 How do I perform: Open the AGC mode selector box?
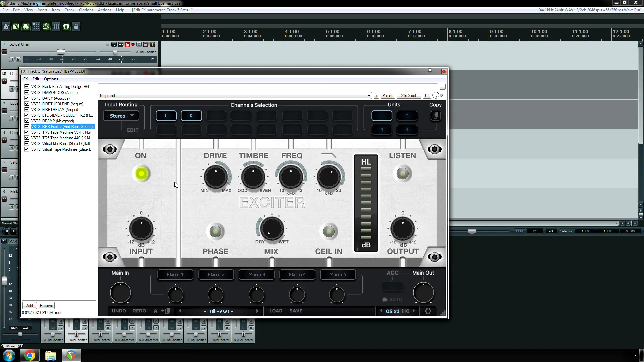[393, 286]
